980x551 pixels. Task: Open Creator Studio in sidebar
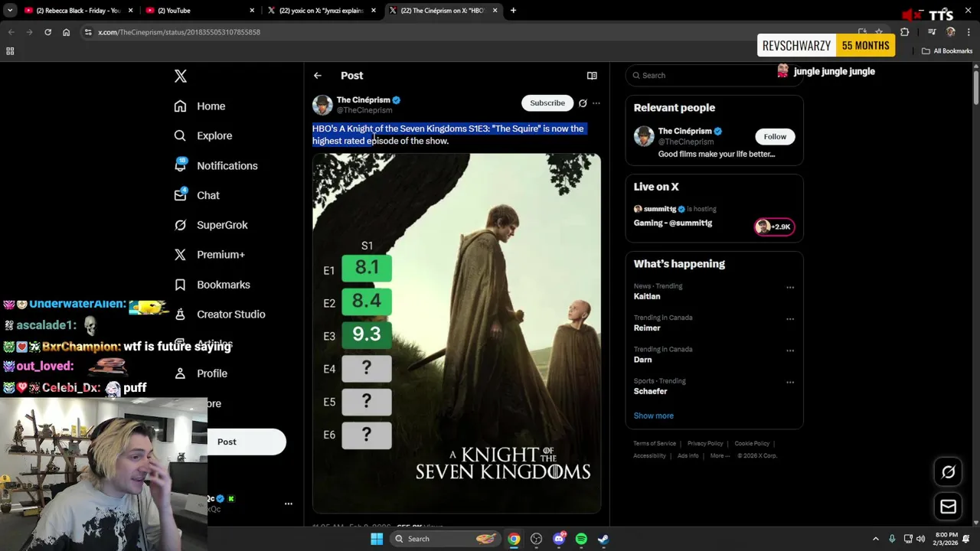tap(220, 315)
